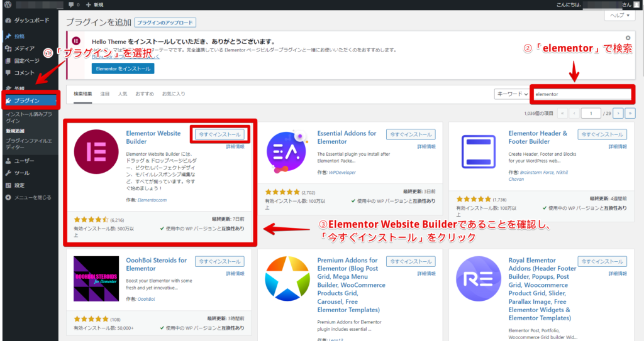
Task: Open 詳細情報 for OoohBoi Steroids
Action: point(235,273)
